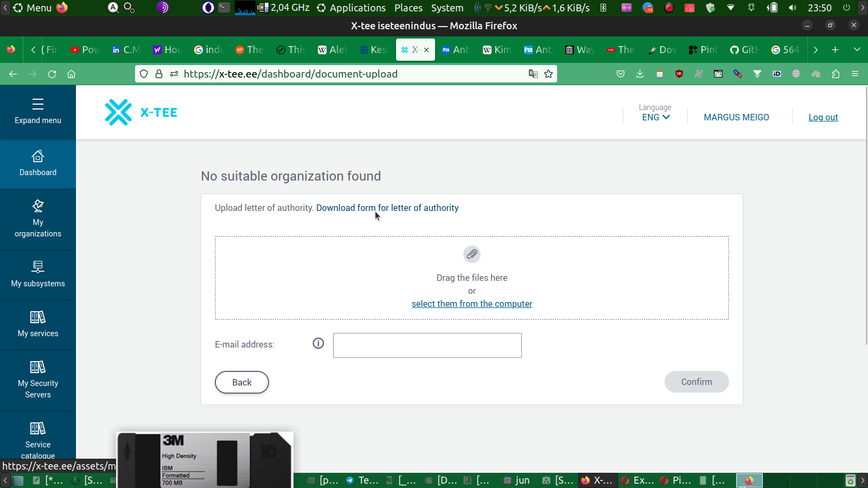The width and height of the screenshot is (868, 488).
Task: Click the tracking protection shield icon
Action: (144, 74)
